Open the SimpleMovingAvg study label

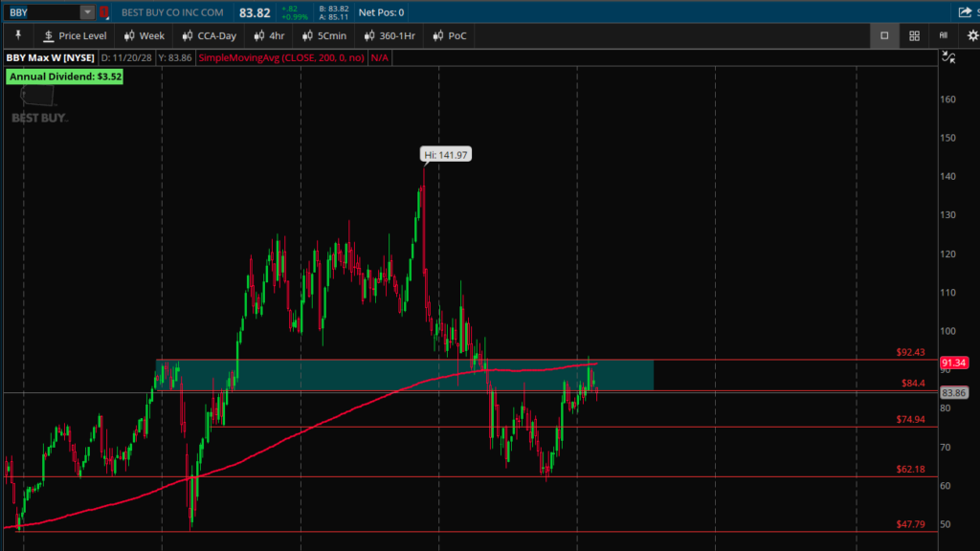[x=281, y=57]
